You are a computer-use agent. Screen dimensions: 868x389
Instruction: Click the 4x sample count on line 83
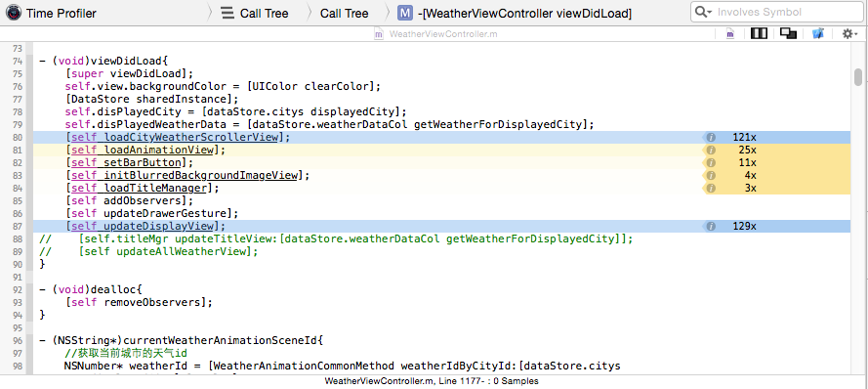point(750,175)
